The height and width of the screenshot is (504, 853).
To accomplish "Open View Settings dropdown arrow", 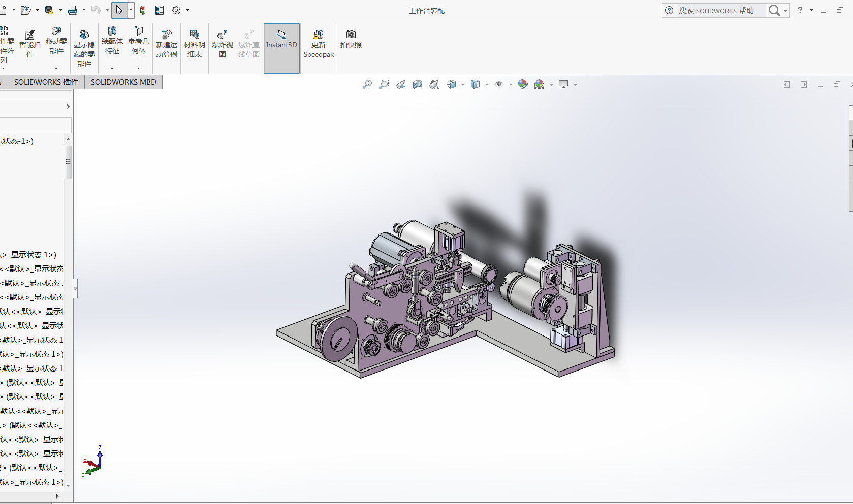I will coord(575,85).
